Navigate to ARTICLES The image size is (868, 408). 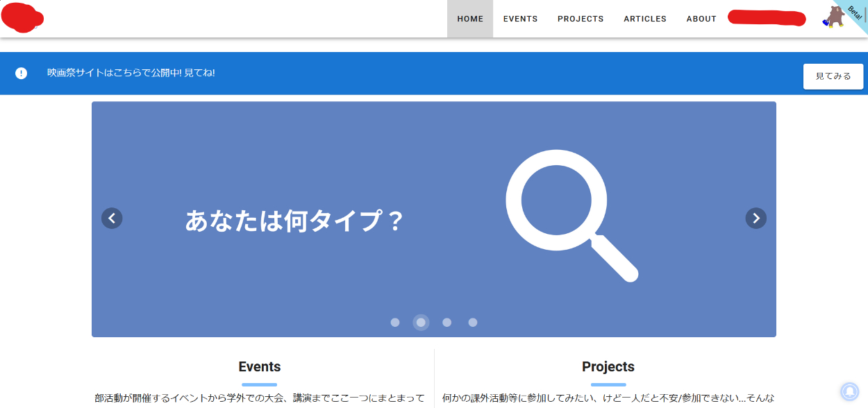pos(645,19)
